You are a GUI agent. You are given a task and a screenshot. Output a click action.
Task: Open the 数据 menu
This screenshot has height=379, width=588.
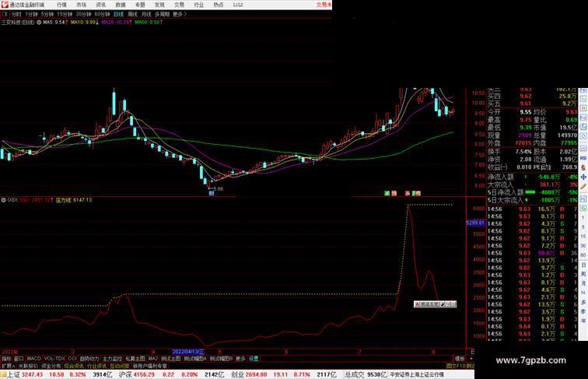click(121, 5)
